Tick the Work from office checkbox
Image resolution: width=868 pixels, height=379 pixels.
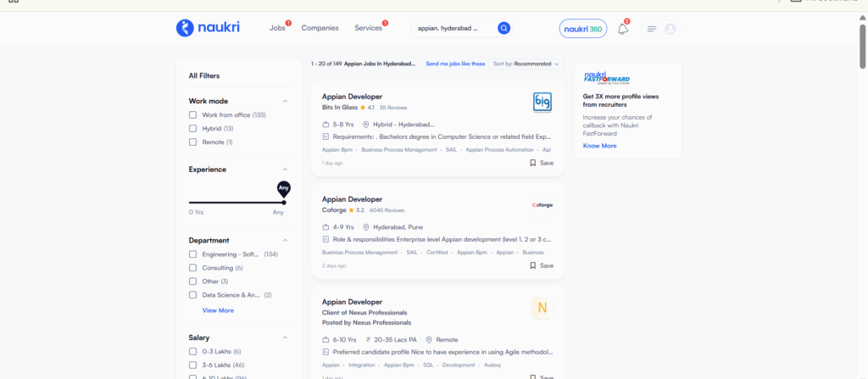192,115
